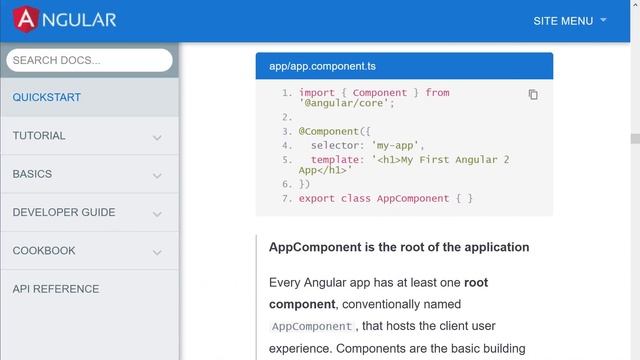Focus the Search Docs field
Viewport: 640px width, 360px height.
coord(89,60)
